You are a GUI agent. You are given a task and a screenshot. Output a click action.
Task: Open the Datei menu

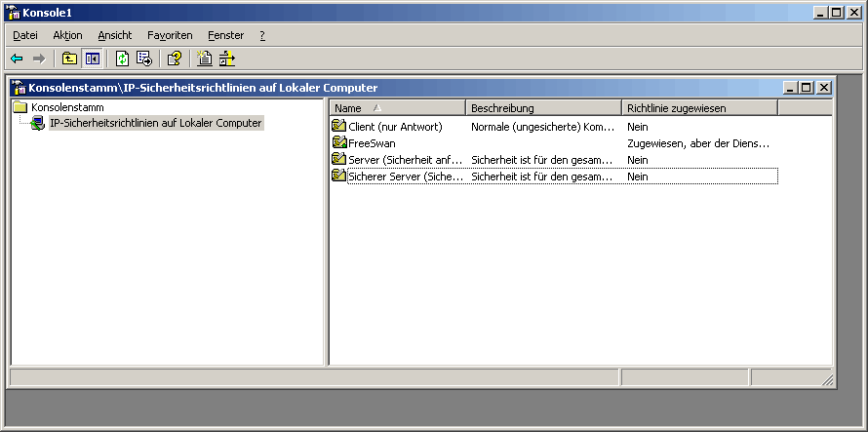[25, 35]
